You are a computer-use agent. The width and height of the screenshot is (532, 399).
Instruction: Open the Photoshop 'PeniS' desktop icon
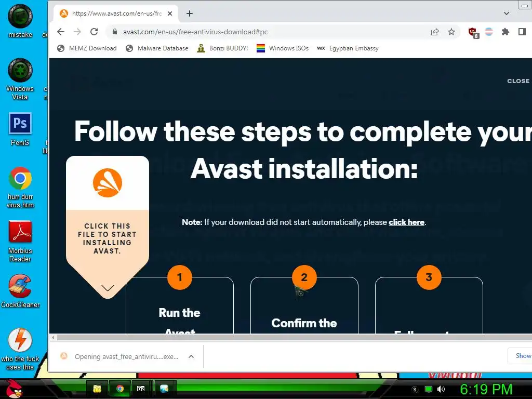tap(20, 129)
